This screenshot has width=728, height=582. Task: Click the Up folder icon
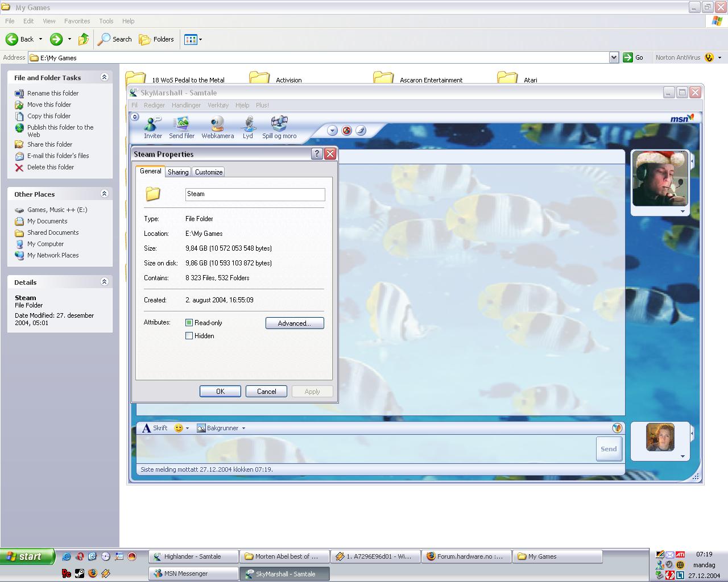(x=84, y=39)
